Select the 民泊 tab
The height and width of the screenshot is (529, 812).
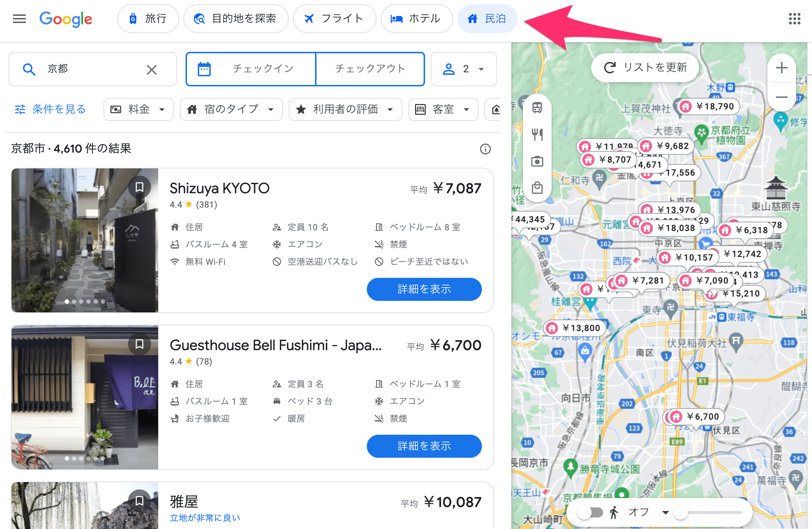[x=487, y=19]
